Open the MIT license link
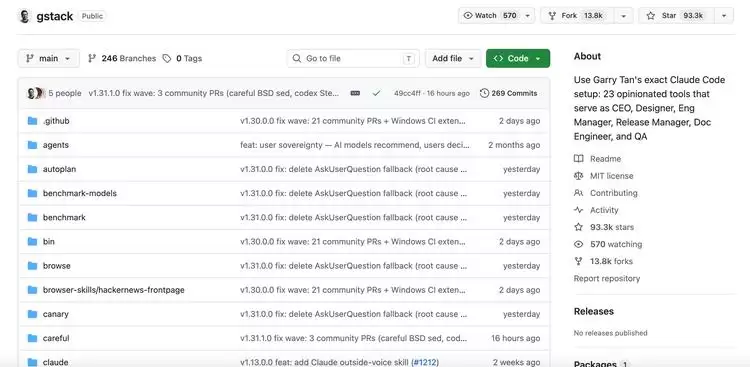750x367 pixels. 611,176
